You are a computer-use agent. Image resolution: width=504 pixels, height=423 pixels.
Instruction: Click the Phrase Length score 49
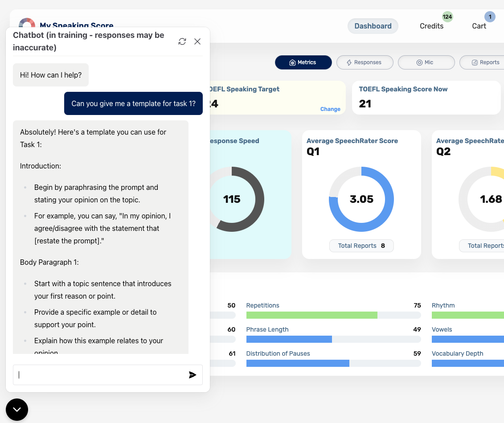(x=417, y=329)
